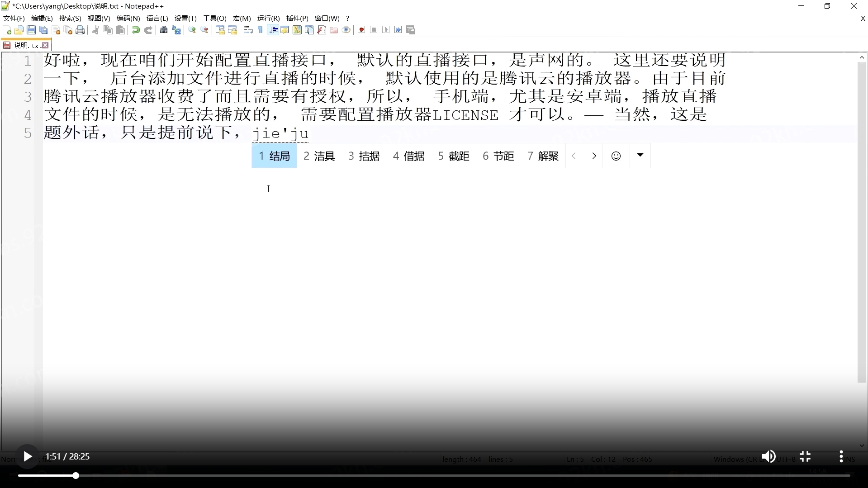Select the 说明.txt document tab
Screen dimensions: 868x488
coord(27,45)
